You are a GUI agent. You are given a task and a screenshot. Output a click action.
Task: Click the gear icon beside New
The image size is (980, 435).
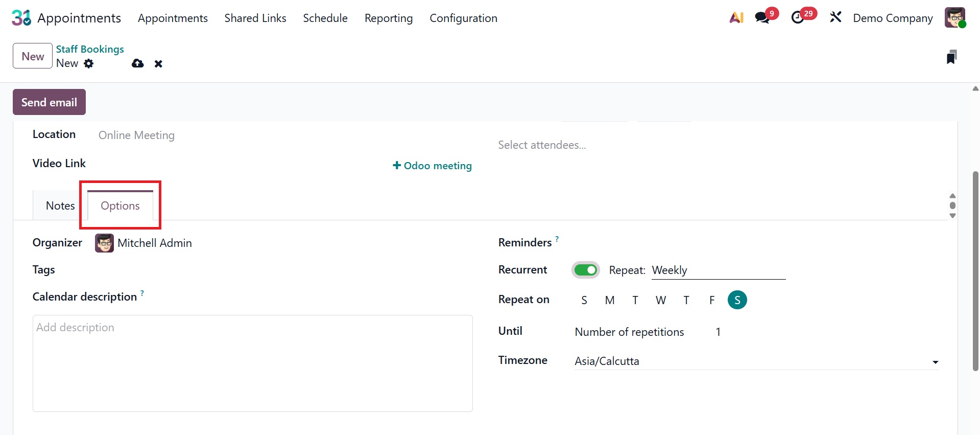(89, 63)
